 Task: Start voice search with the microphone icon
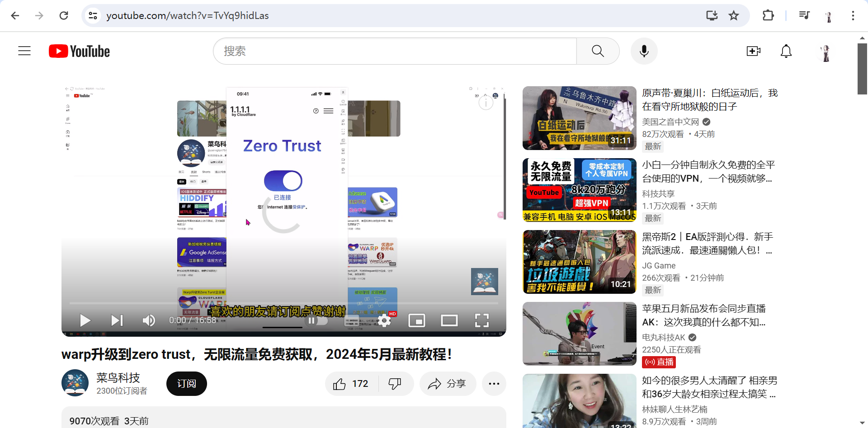coord(644,51)
